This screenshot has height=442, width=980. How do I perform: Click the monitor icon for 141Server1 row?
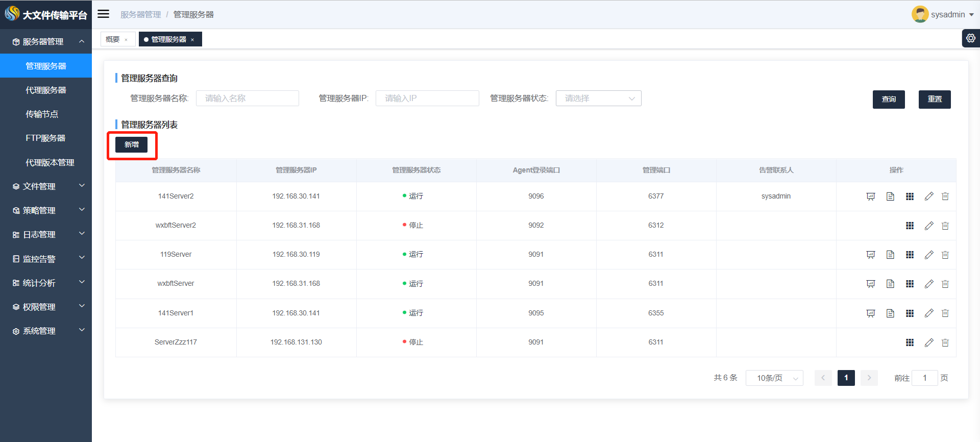871,313
